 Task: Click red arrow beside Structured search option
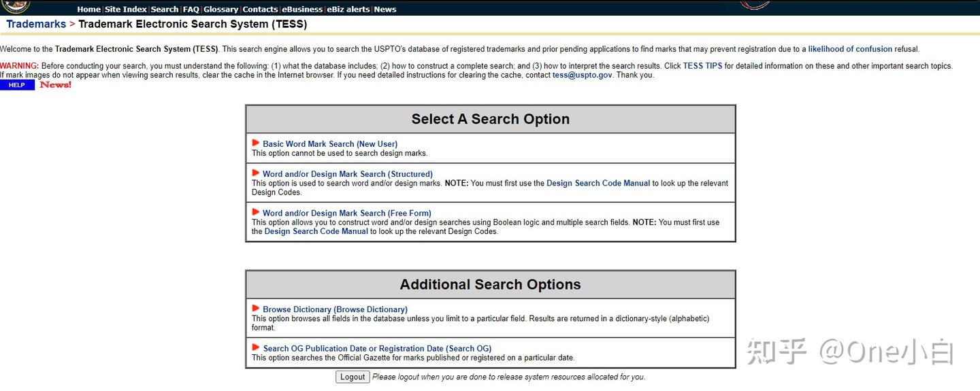click(256, 173)
